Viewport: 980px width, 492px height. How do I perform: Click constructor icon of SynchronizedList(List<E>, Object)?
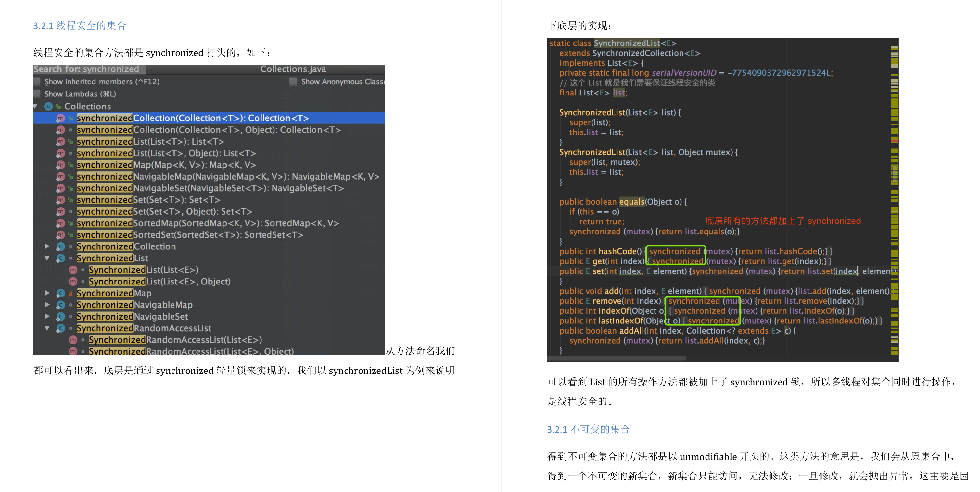pyautogui.click(x=73, y=282)
